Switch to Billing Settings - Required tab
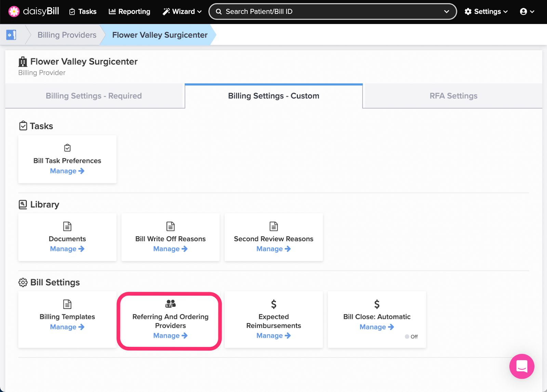547x392 pixels. click(x=94, y=96)
